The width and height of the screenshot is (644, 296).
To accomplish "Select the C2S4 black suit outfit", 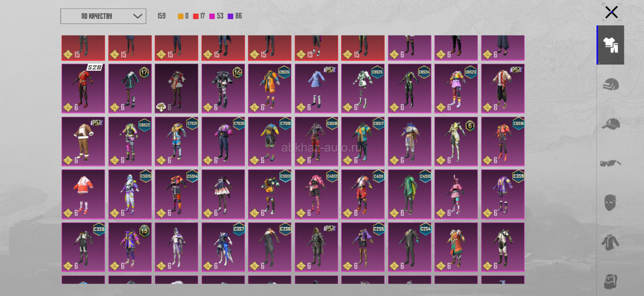I will point(409,247).
